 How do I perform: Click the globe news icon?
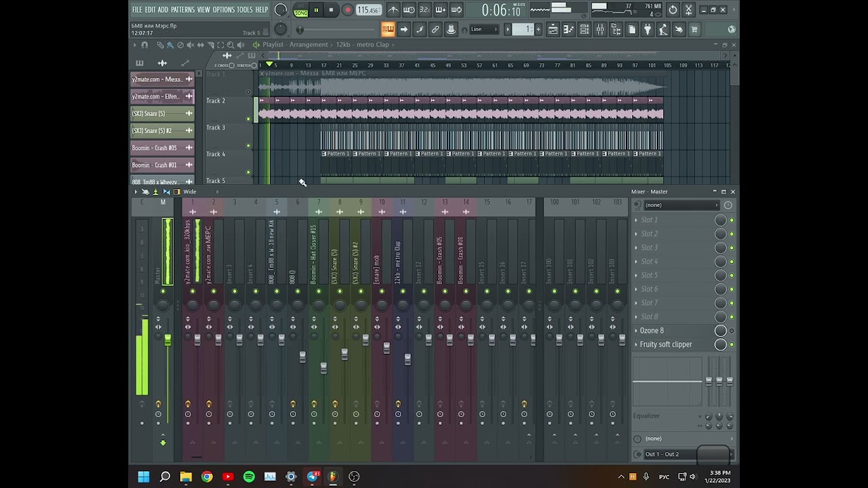pyautogui.click(x=731, y=29)
